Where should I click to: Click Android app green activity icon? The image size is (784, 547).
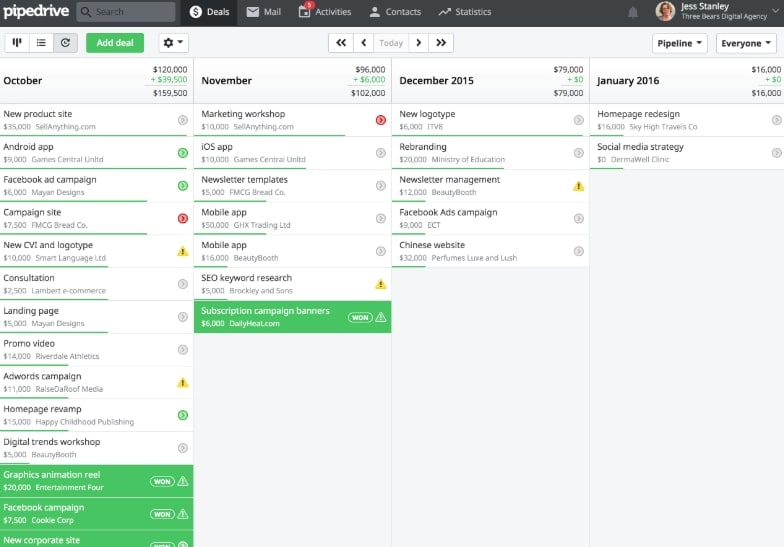point(183,153)
